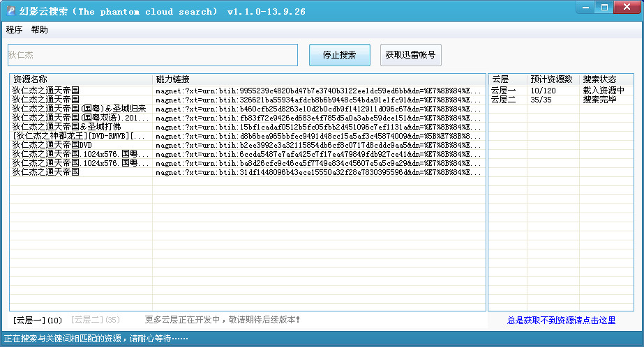Maximize the phantom cloud search window
The width and height of the screenshot is (644, 347).
(x=604, y=7)
